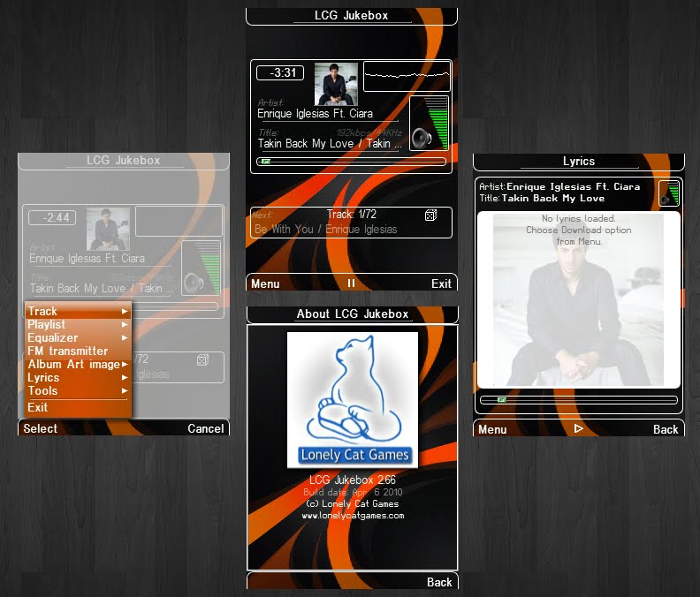Click the Lonely Cat Games logo
Viewport: 700px width, 597px height.
[x=353, y=400]
